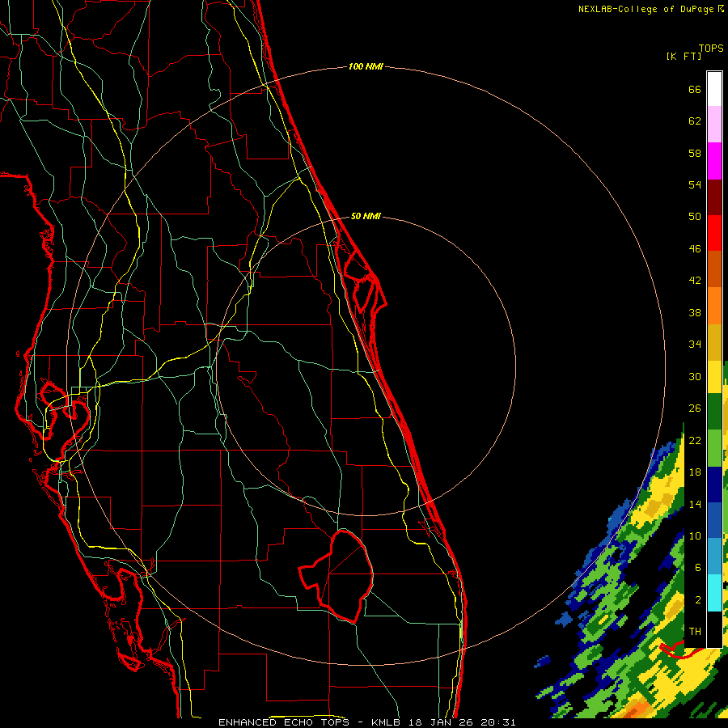Click the legend value '26'

[695, 408]
